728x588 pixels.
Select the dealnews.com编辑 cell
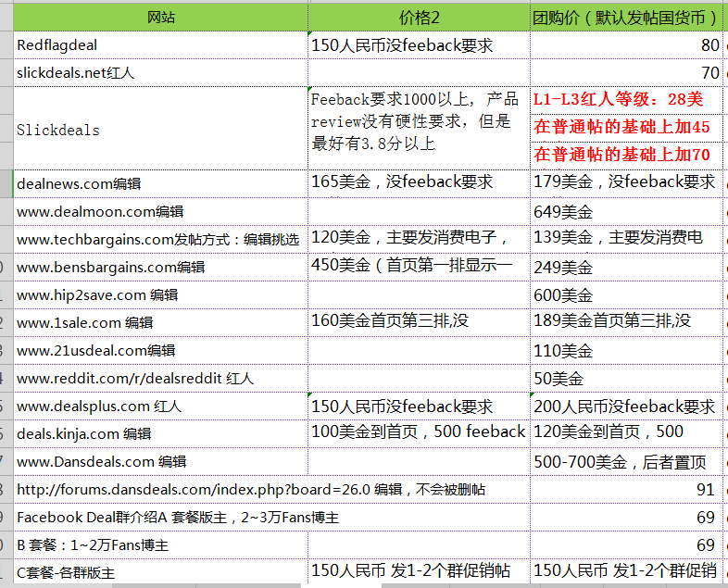(160, 183)
